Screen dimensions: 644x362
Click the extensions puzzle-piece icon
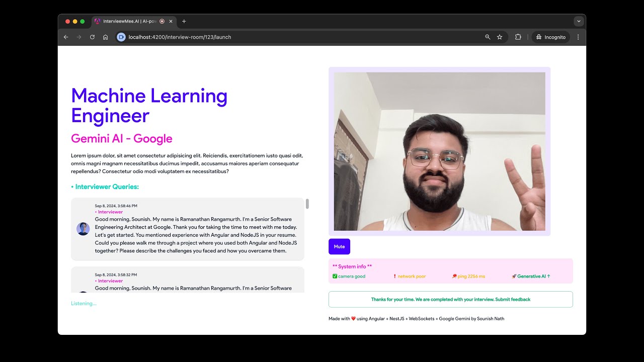(x=518, y=37)
